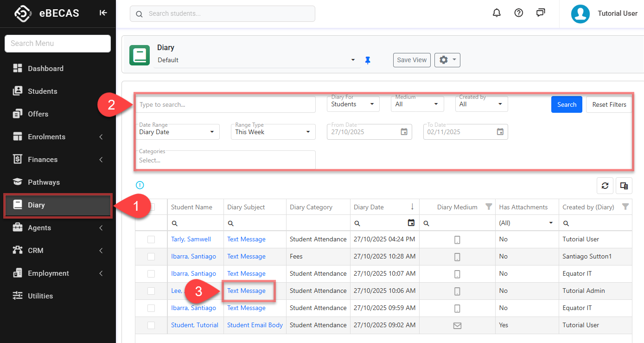The width and height of the screenshot is (644, 343).
Task: Tick the checkbox for Tarly, Samwell row
Action: [151, 239]
